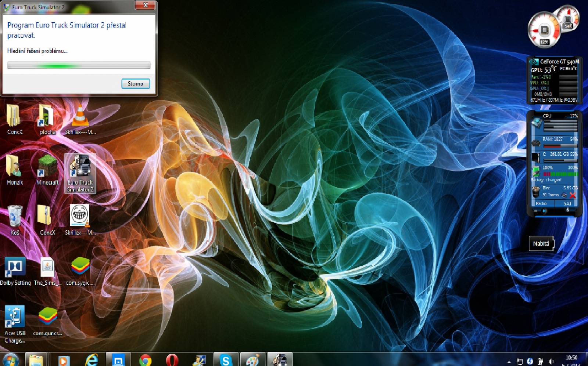The image size is (588, 366).
Task: Open the trollface Skrillex file
Action: click(x=80, y=220)
